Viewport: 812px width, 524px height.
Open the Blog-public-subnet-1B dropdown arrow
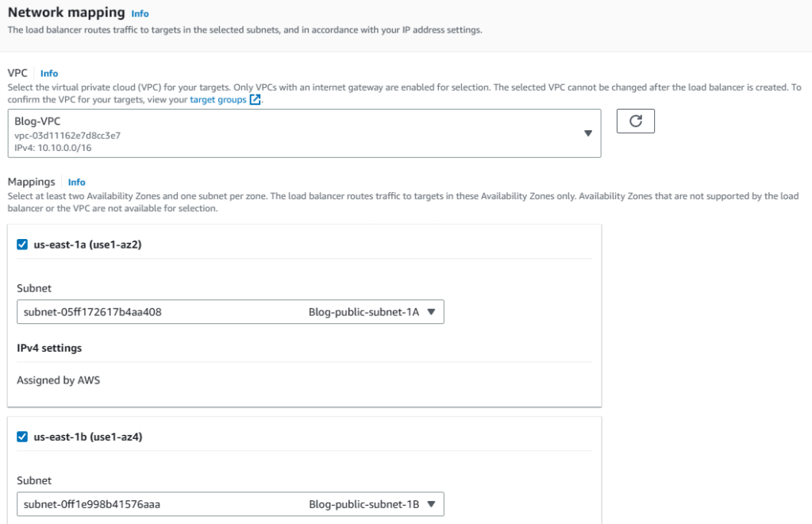point(431,503)
